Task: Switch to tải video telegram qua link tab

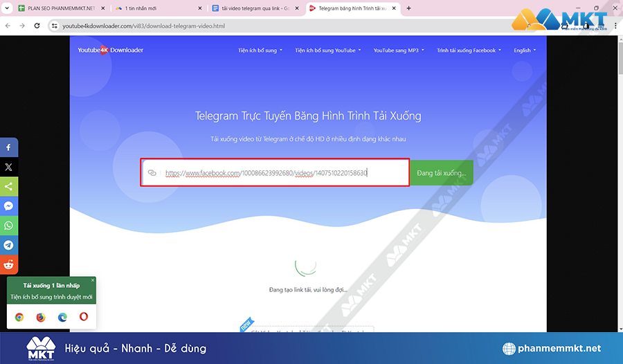Action: tap(255, 8)
